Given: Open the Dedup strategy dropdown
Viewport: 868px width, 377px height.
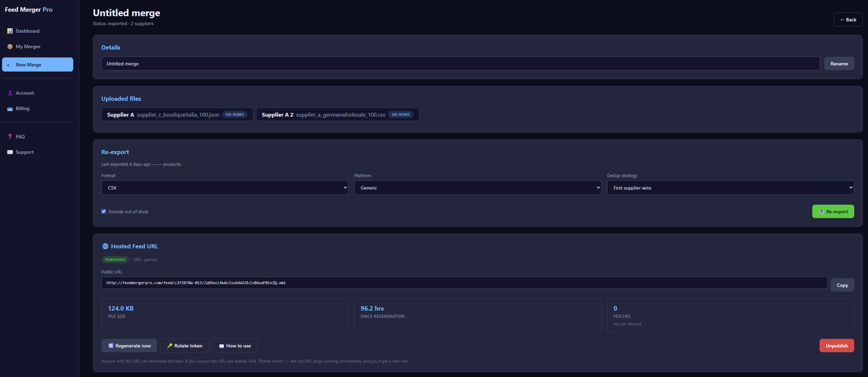Looking at the screenshot, I should 730,188.
